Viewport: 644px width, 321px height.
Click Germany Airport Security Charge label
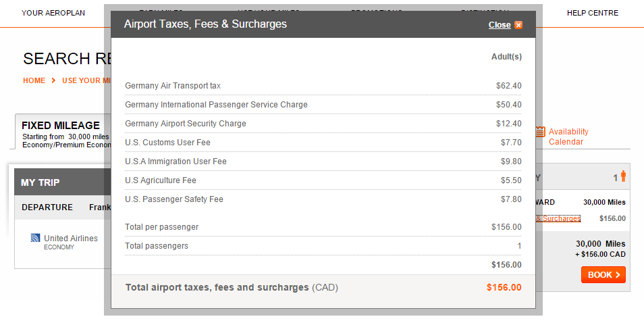click(186, 124)
